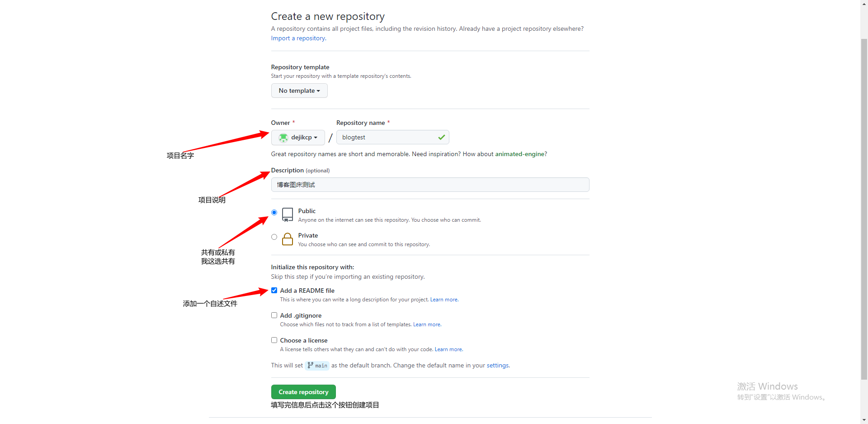
Task: Open the Import a repository link
Action: pyautogui.click(x=298, y=38)
